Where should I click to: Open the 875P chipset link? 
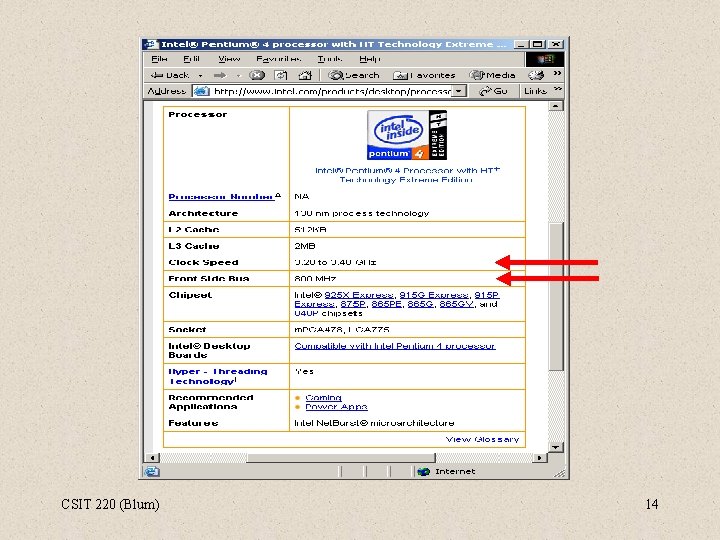click(353, 304)
